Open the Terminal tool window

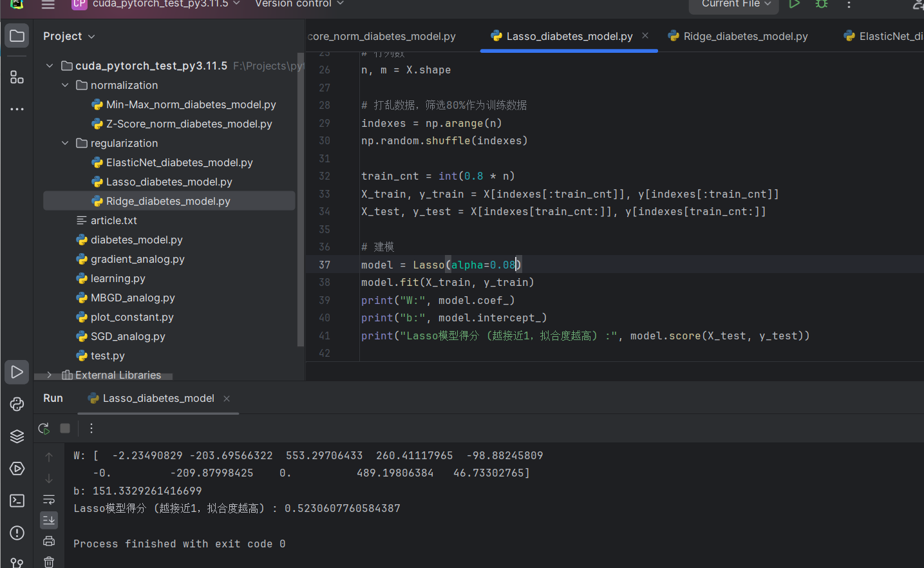pyautogui.click(x=17, y=501)
